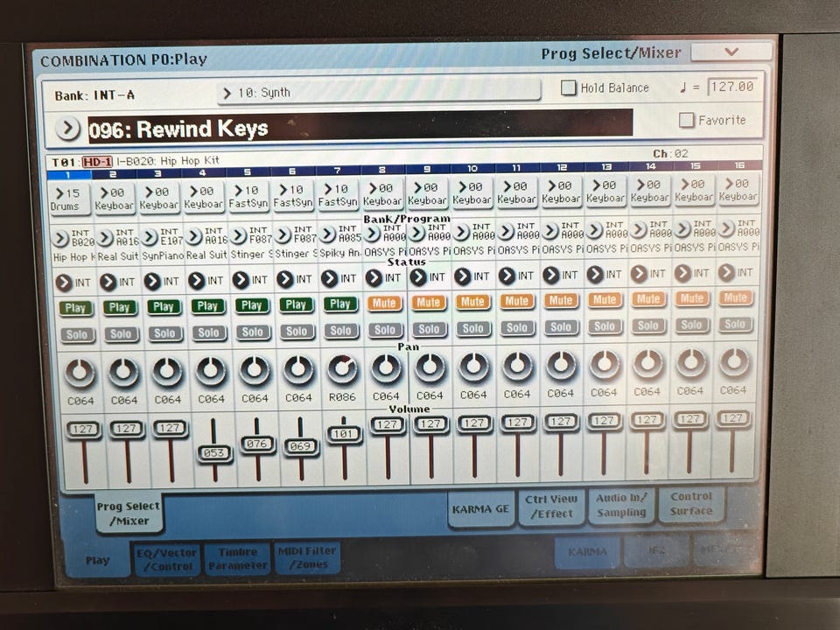Open timbre 12 category popup 00 Keyboard
This screenshot has height=630, width=840.
561,192
